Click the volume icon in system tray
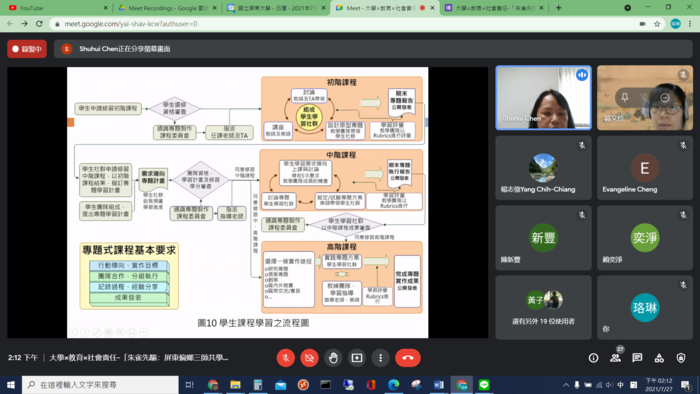 pyautogui.click(x=609, y=385)
